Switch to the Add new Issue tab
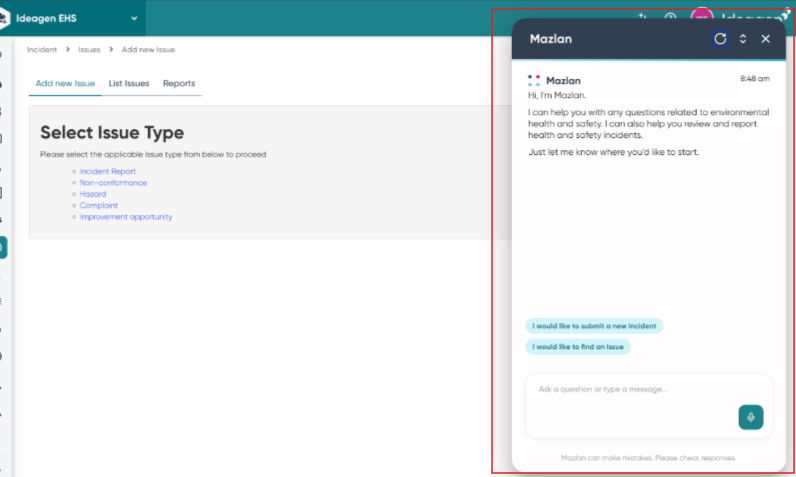The width and height of the screenshot is (796, 477). tap(65, 83)
